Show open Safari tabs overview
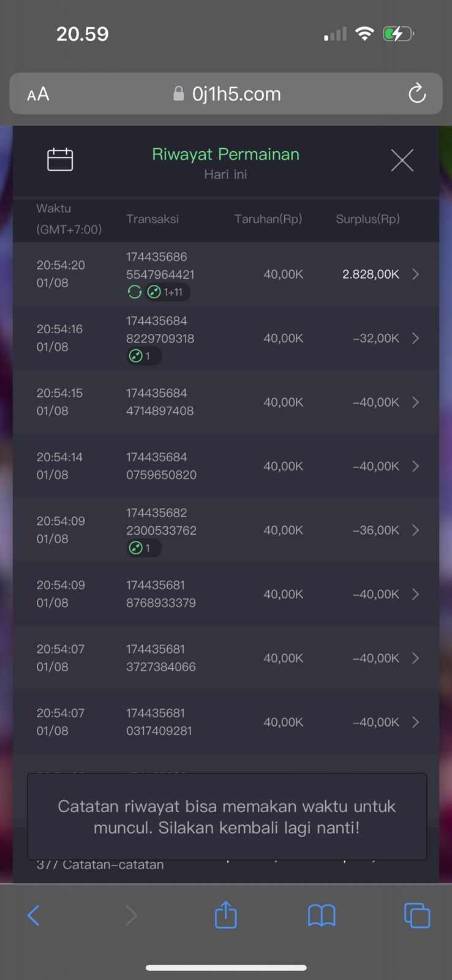 click(x=416, y=916)
